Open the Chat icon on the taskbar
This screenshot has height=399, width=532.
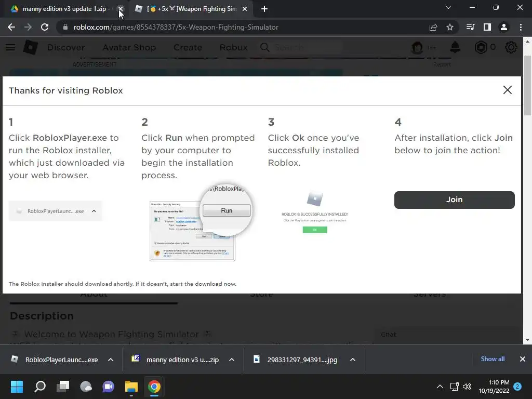pyautogui.click(x=109, y=387)
